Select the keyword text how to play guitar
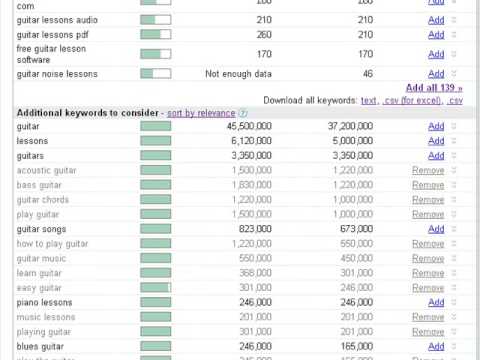Screen dimensions: 480x360 coord(52,244)
